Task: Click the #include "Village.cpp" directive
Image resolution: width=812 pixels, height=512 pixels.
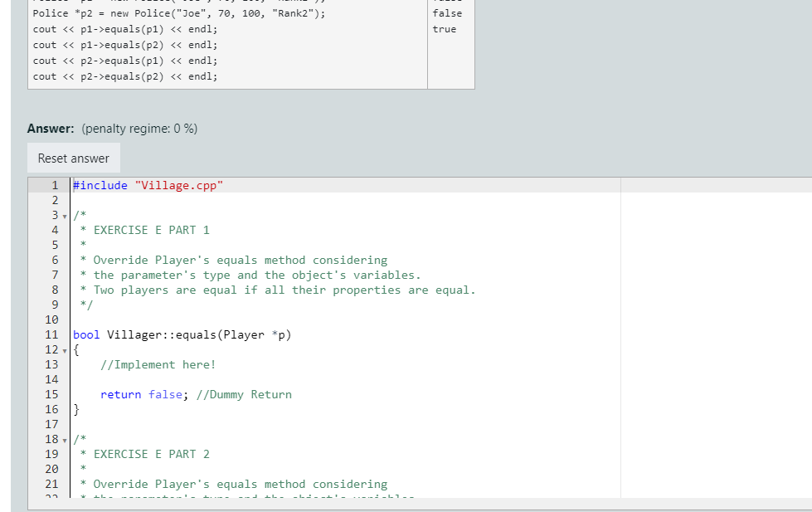Action: (x=146, y=184)
